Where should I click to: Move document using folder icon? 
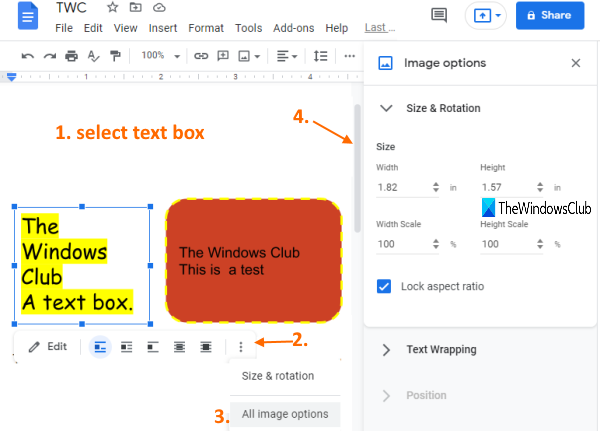point(135,7)
